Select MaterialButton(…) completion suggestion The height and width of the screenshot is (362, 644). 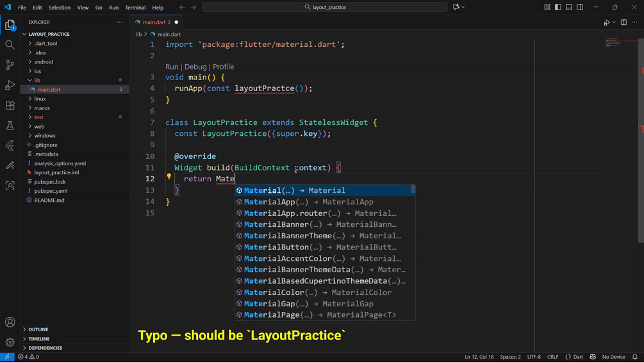coord(325,247)
